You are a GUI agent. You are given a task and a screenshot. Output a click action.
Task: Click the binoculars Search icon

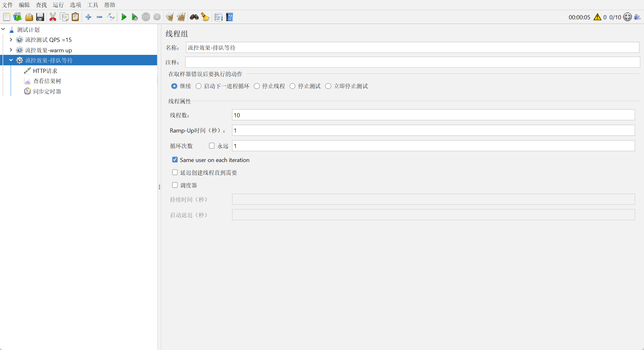pos(194,17)
